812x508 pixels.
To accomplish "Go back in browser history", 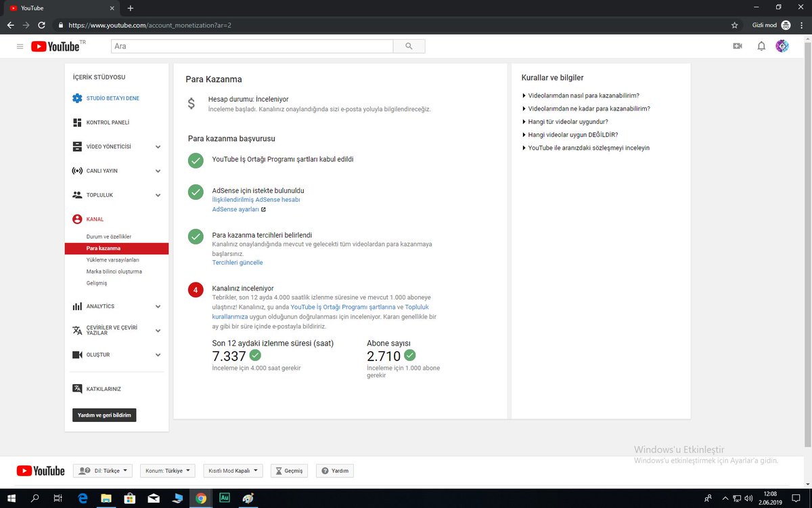I will click(10, 25).
